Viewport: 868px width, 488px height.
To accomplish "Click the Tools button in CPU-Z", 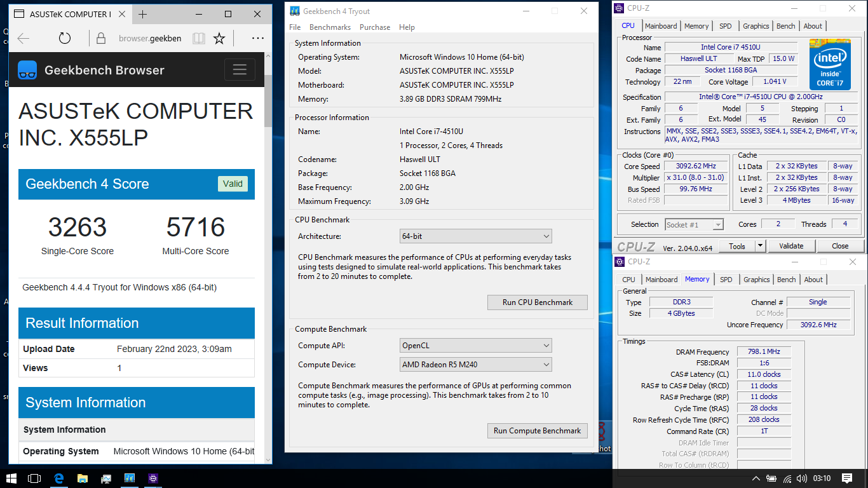I will (x=737, y=246).
